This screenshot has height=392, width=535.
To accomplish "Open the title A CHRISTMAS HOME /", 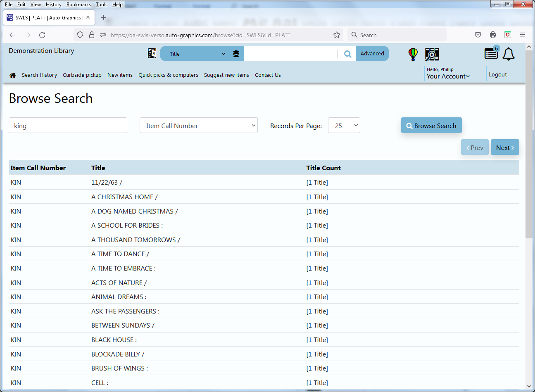I will [124, 197].
